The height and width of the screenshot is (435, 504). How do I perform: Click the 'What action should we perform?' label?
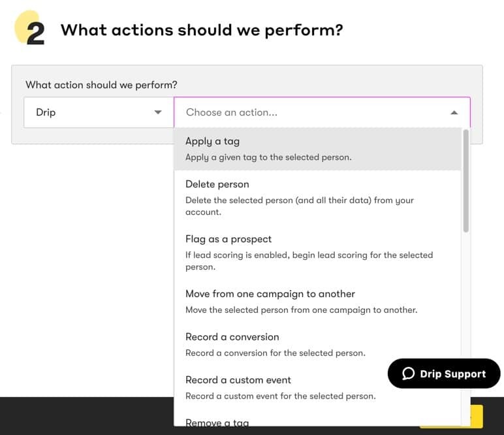coord(101,85)
